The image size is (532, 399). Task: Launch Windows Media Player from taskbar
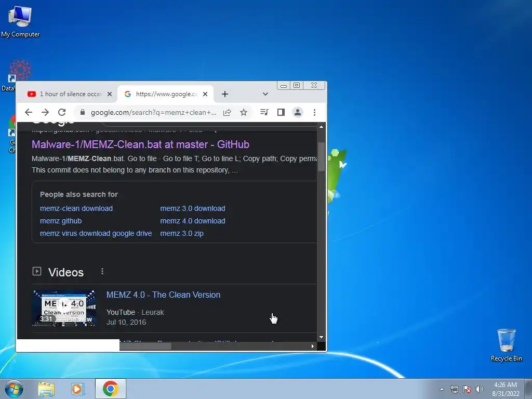point(78,389)
